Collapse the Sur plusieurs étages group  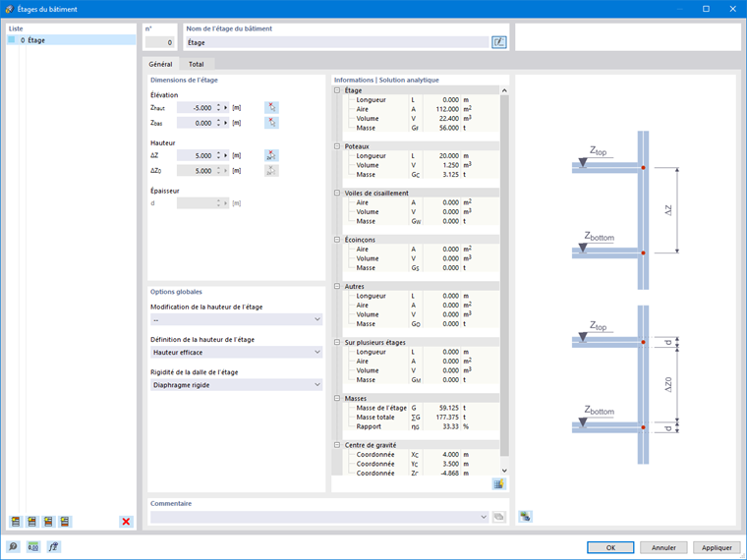[x=337, y=342]
